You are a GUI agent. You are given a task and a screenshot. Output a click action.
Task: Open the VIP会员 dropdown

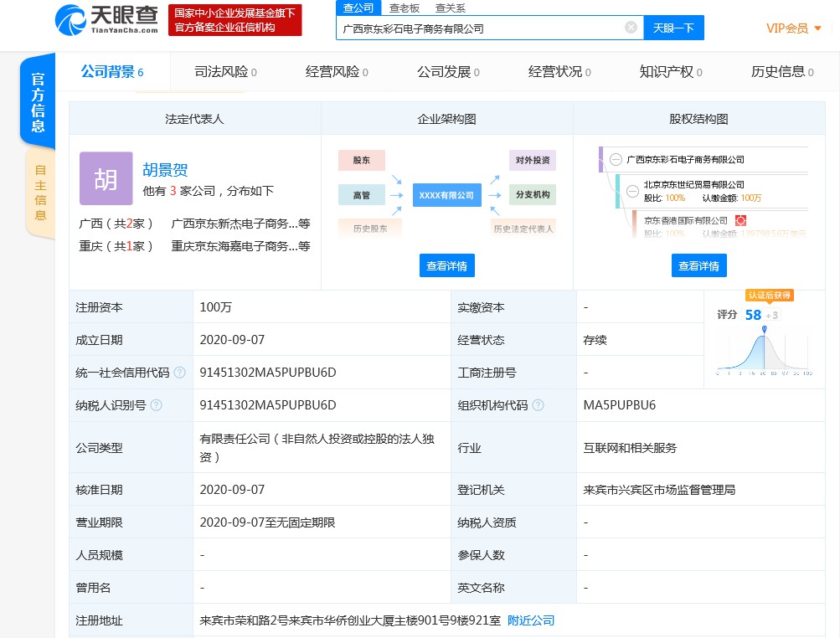(x=793, y=28)
